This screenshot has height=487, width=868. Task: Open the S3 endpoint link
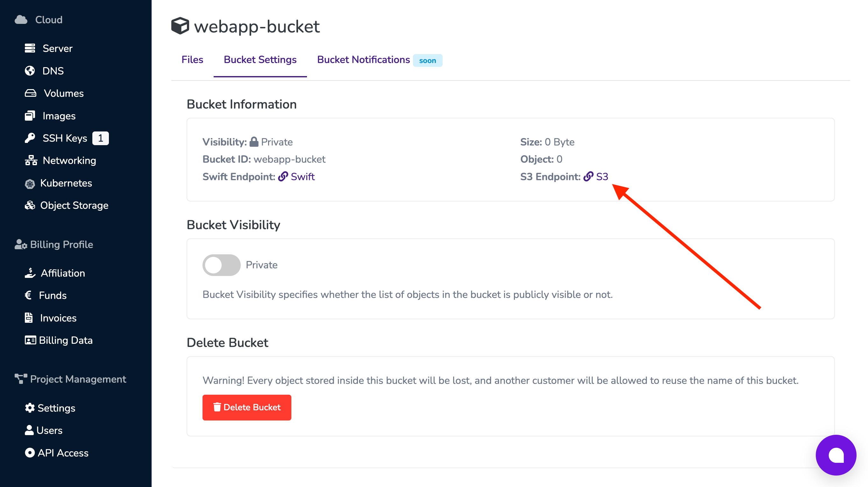(601, 177)
